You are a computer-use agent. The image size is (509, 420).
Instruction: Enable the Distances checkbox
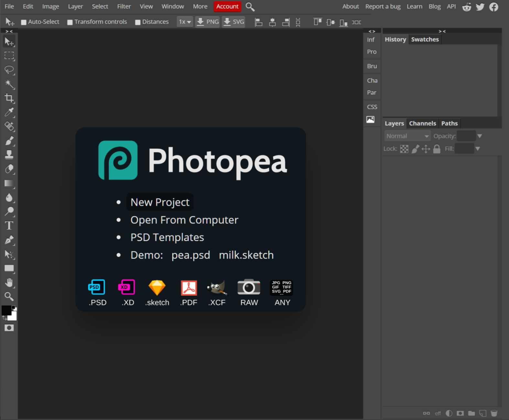pos(138,22)
